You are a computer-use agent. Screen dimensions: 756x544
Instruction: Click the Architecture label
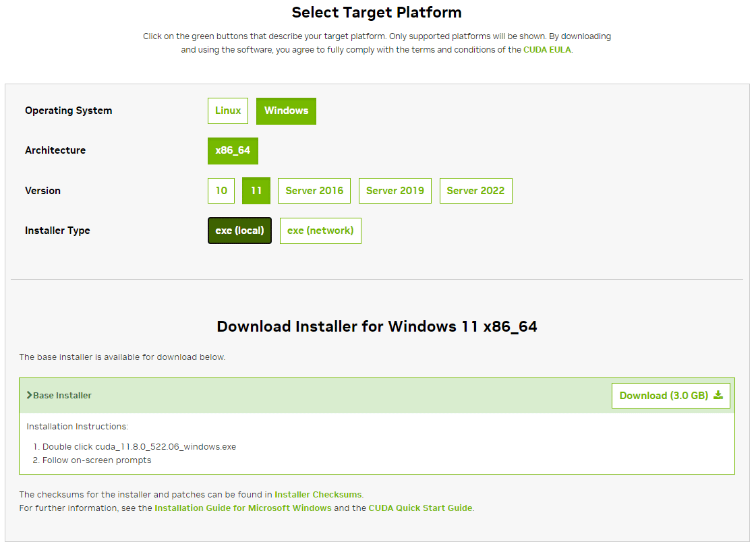[55, 150]
